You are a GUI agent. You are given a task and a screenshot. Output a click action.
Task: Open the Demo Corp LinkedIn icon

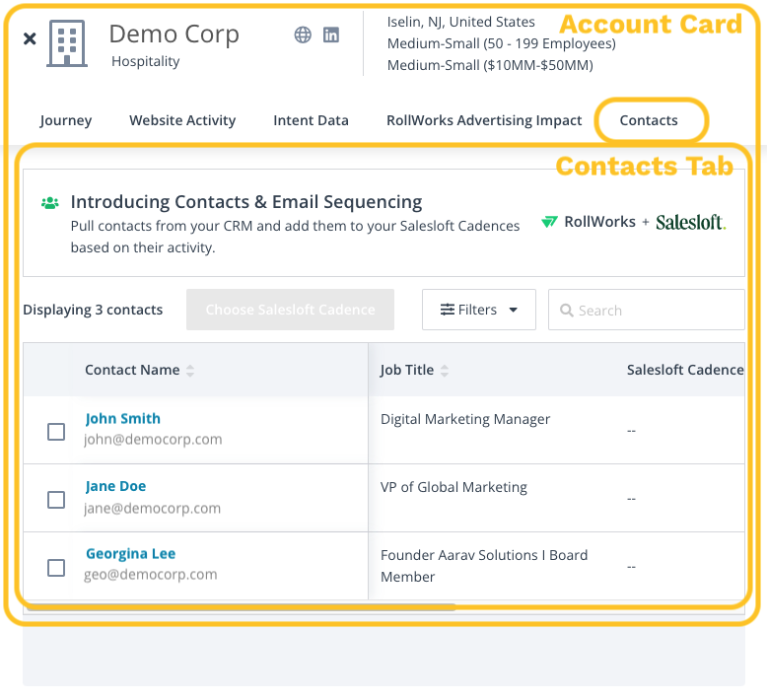point(331,35)
